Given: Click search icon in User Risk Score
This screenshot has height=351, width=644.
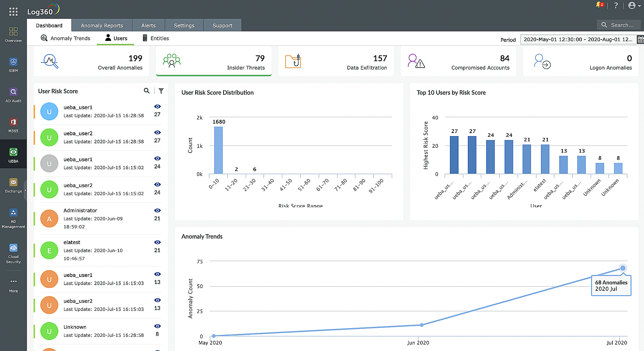Looking at the screenshot, I should [x=147, y=91].
